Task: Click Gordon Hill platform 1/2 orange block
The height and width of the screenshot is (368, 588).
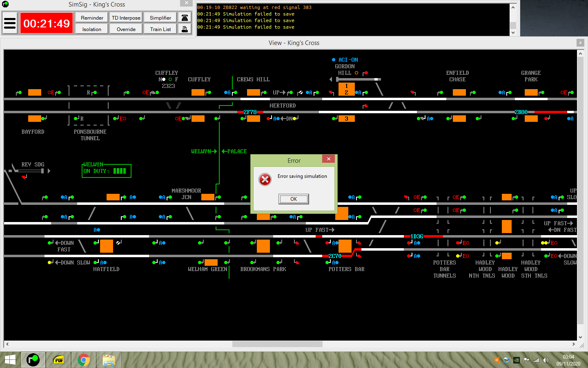Action: pyautogui.click(x=346, y=89)
